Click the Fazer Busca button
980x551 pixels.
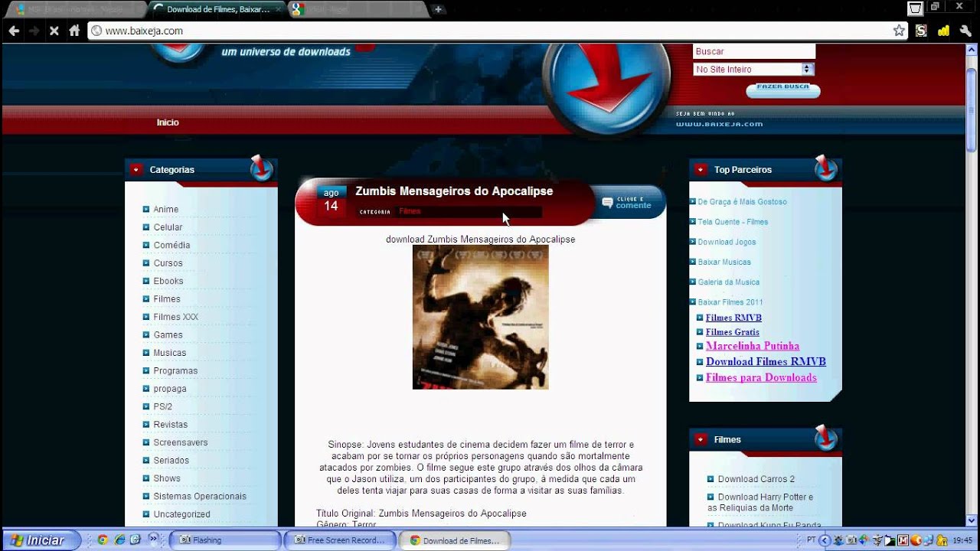coord(782,89)
